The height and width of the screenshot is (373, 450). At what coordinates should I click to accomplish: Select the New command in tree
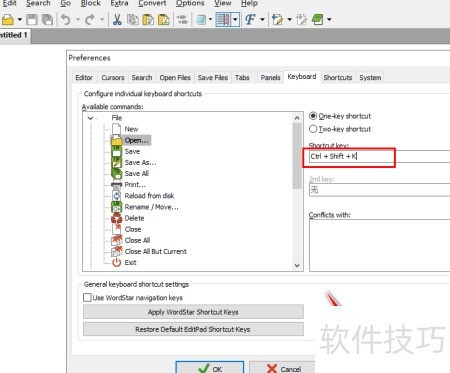tap(131, 129)
